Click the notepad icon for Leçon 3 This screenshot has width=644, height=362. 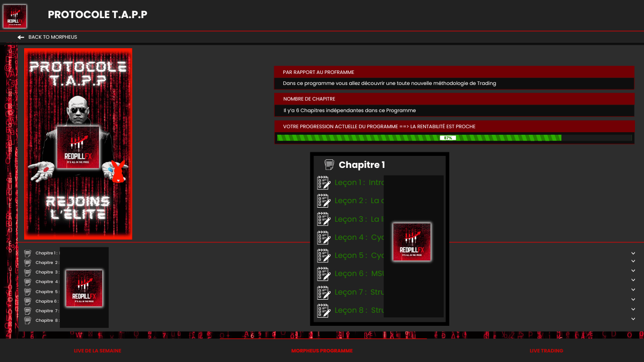pos(324,219)
